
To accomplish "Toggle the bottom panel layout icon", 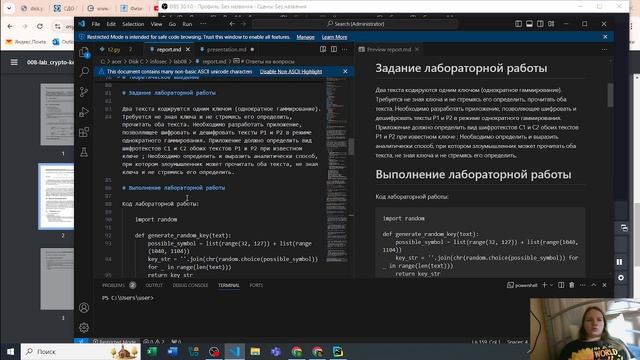I will 529,24.
